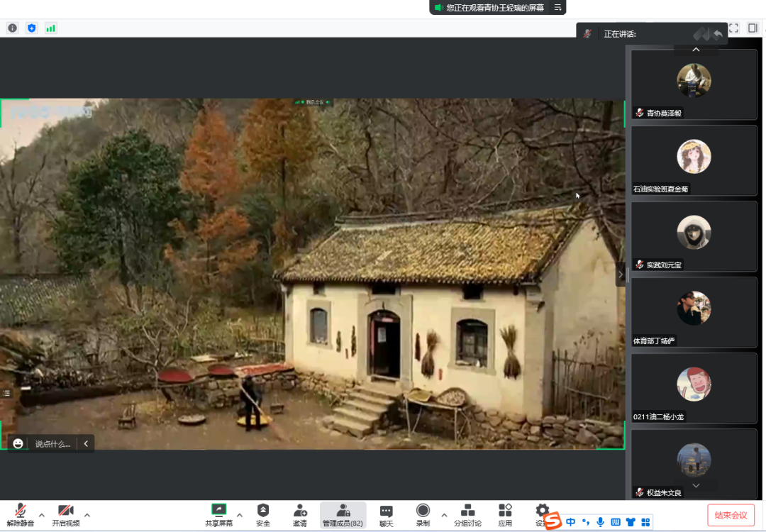Click the Security (安全) shield icon
The height and width of the screenshot is (532, 766).
point(263,511)
